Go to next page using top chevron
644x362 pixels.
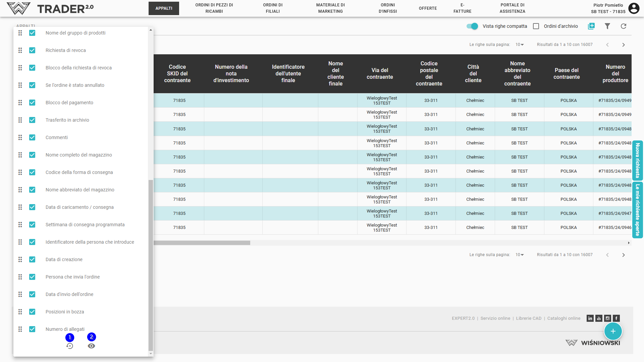click(623, 45)
